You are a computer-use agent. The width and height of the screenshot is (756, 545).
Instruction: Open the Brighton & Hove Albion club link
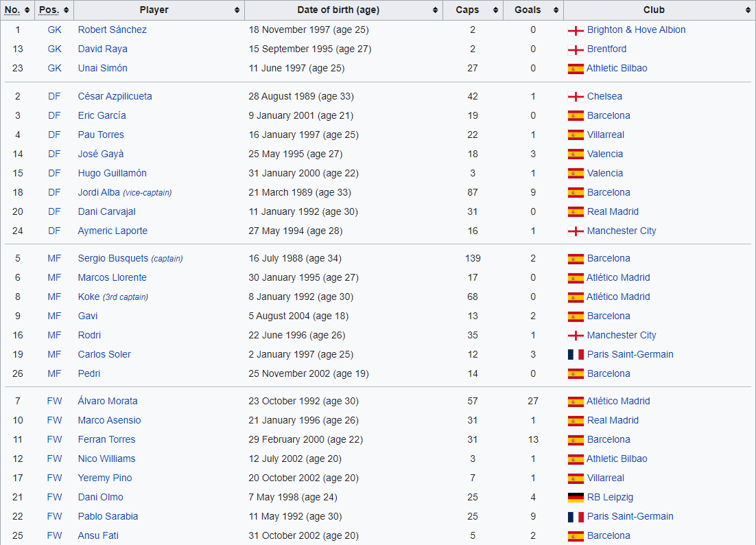pyautogui.click(x=636, y=30)
